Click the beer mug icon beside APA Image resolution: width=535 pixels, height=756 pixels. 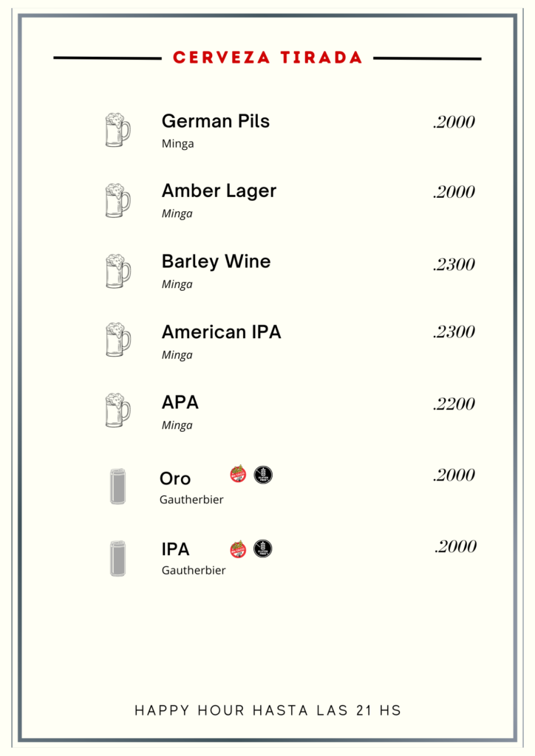tap(117, 410)
